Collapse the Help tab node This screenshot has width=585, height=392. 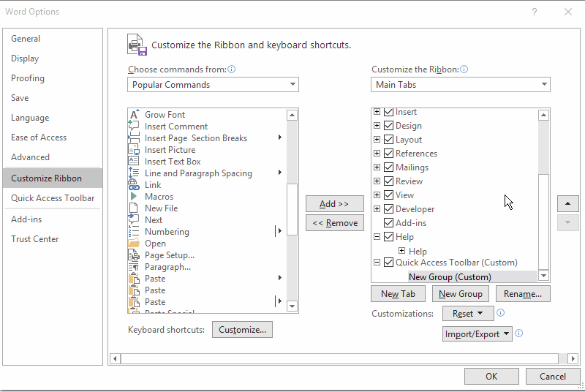click(377, 236)
